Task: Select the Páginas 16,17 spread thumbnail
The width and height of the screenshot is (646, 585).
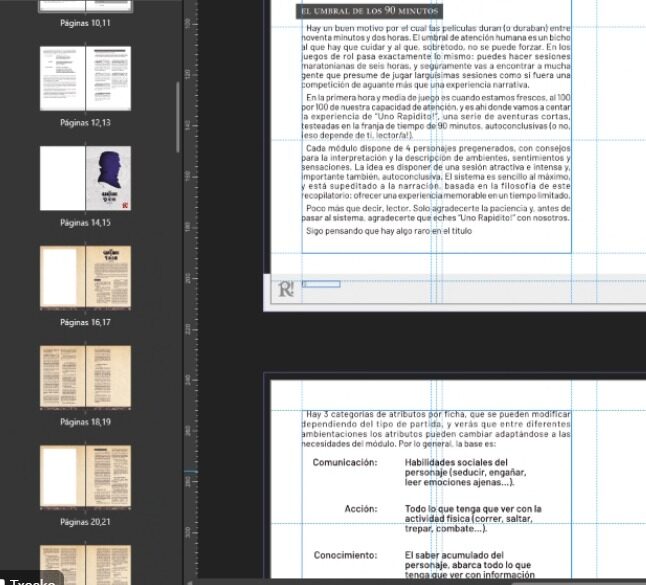Action: (85, 277)
